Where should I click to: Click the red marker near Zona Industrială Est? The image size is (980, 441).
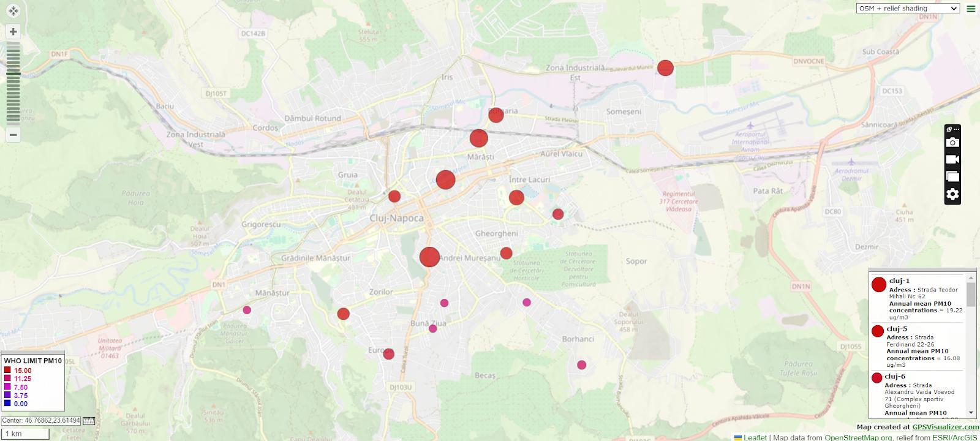665,68
